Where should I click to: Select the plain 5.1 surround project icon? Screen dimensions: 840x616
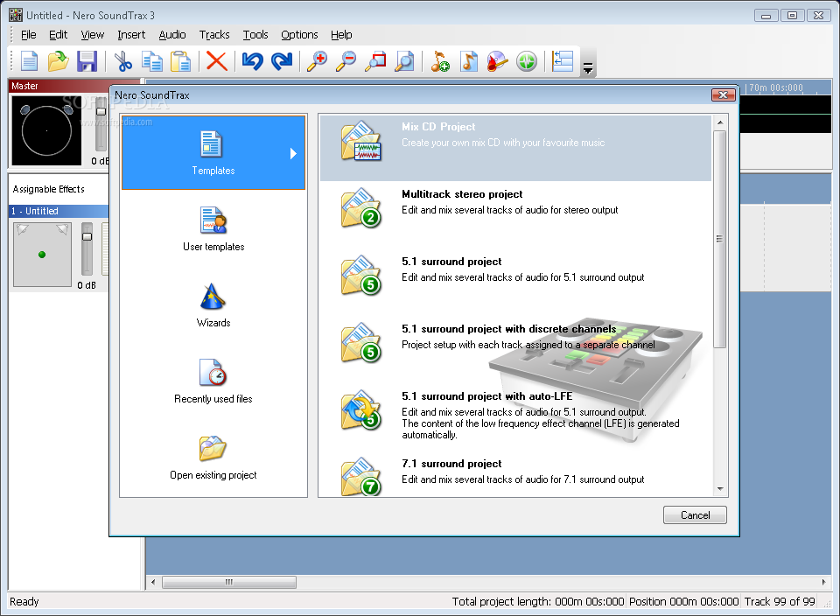360,276
